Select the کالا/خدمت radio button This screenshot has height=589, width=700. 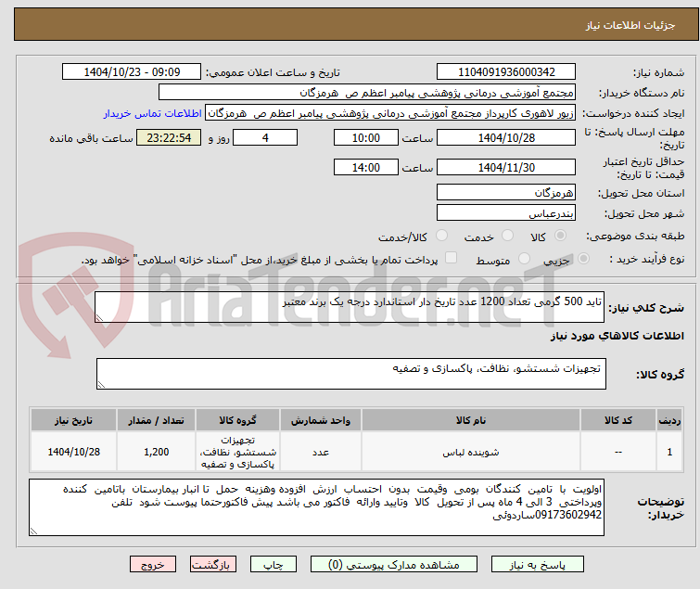[x=441, y=236]
